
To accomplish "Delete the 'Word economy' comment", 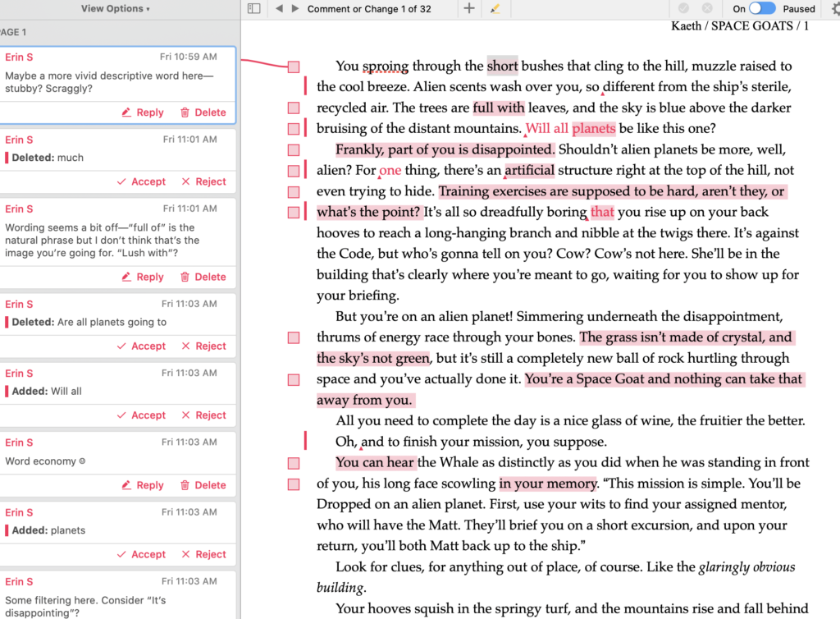I will click(203, 485).
